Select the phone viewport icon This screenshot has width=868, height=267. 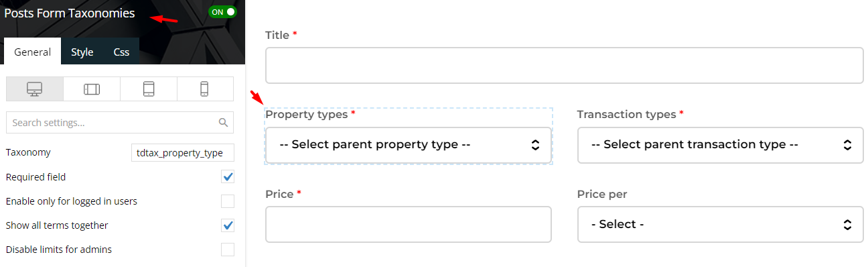pyautogui.click(x=205, y=89)
